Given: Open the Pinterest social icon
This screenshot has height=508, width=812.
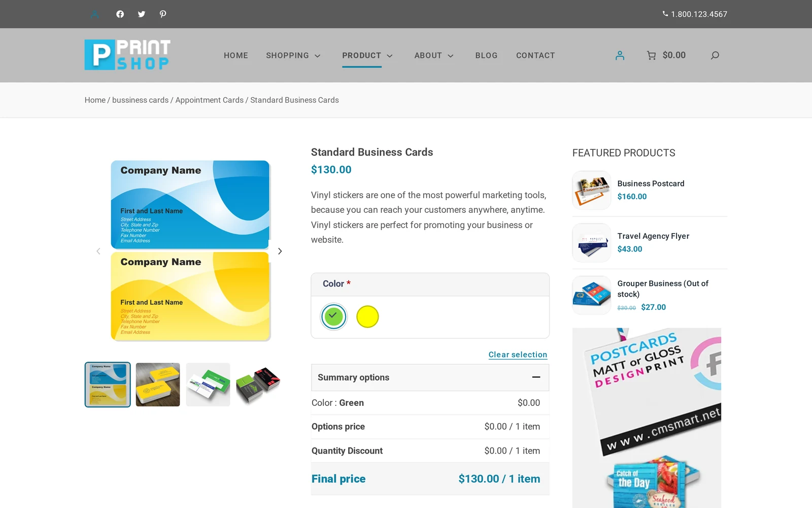Looking at the screenshot, I should [163, 14].
